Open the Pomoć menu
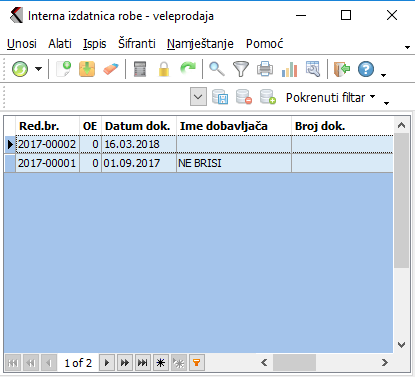This screenshot has height=377, width=415. point(264,44)
